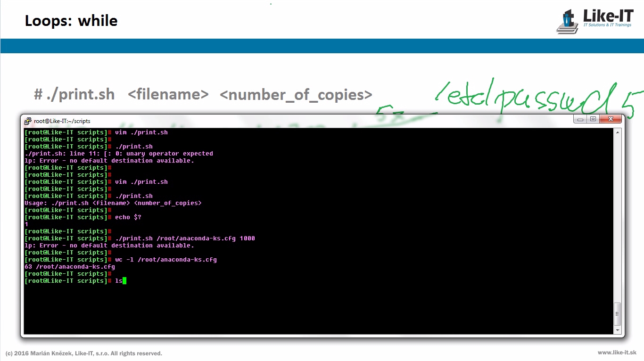Click the terminal scrollbar down arrow
The height and width of the screenshot is (361, 644).
click(618, 330)
